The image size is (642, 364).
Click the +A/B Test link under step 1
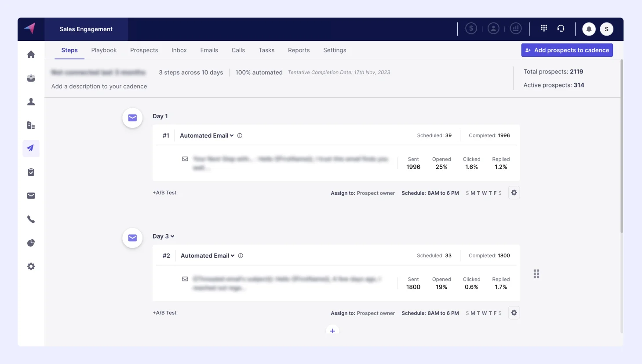(164, 193)
